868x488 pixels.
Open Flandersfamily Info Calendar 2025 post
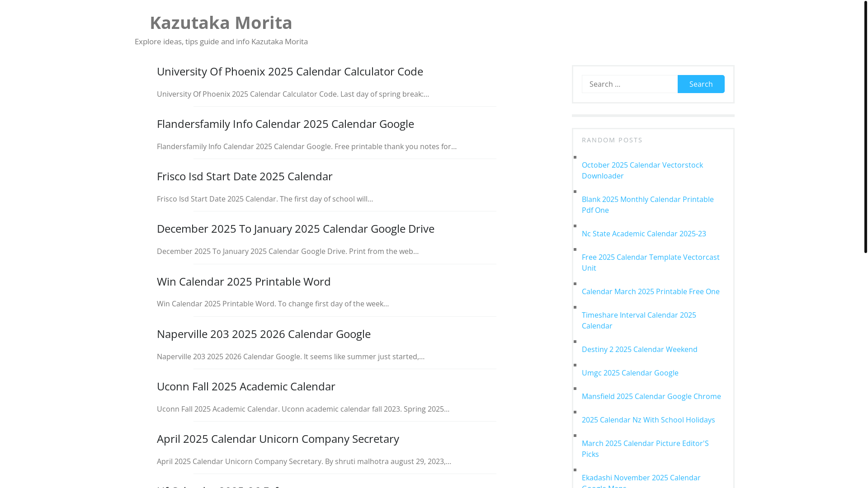(x=285, y=124)
